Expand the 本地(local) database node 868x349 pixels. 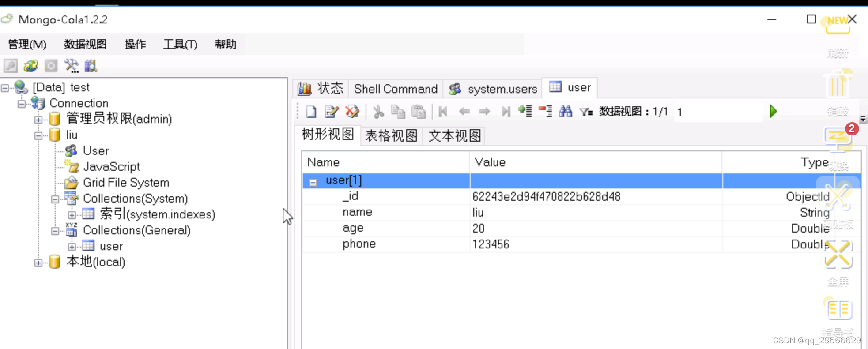click(x=38, y=263)
